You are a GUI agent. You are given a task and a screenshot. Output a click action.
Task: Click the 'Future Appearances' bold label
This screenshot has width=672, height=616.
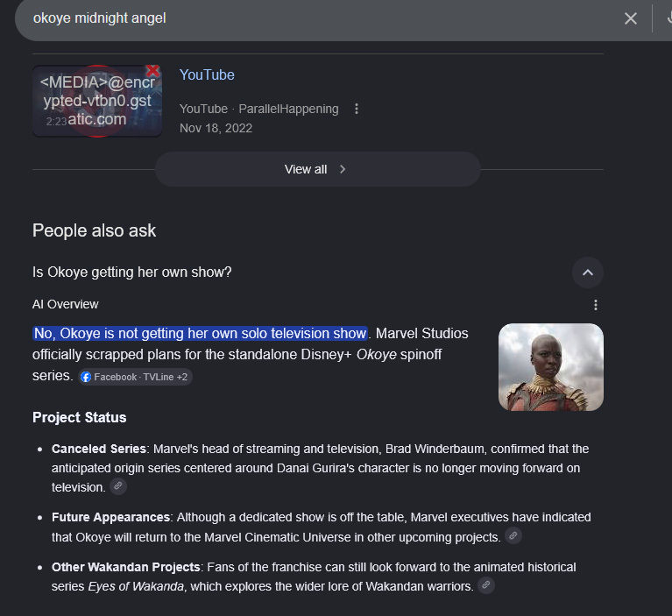(x=111, y=517)
